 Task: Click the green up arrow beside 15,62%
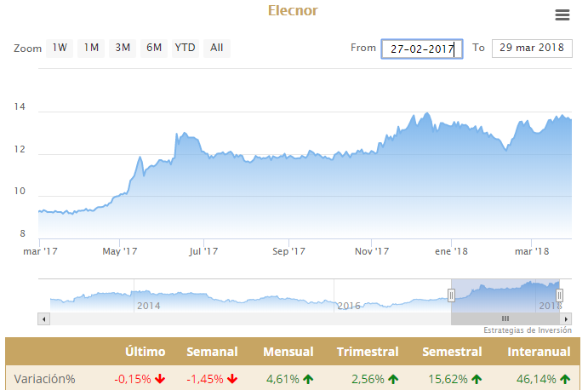(477, 379)
